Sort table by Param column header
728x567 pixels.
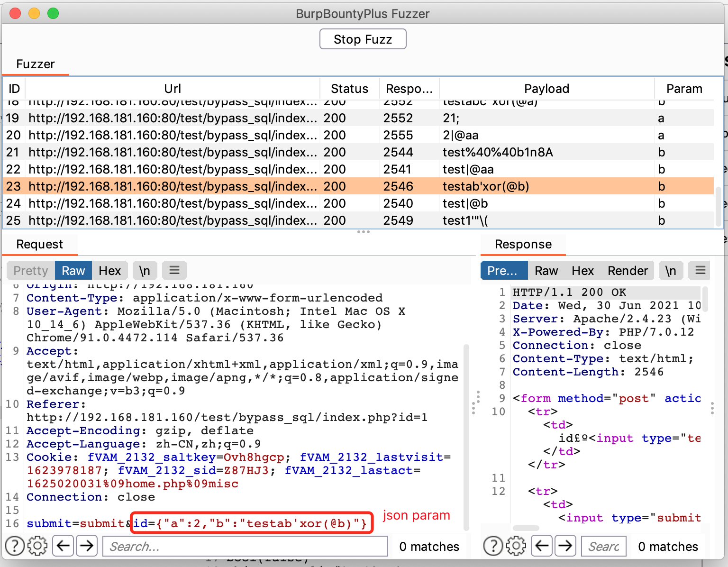click(684, 89)
